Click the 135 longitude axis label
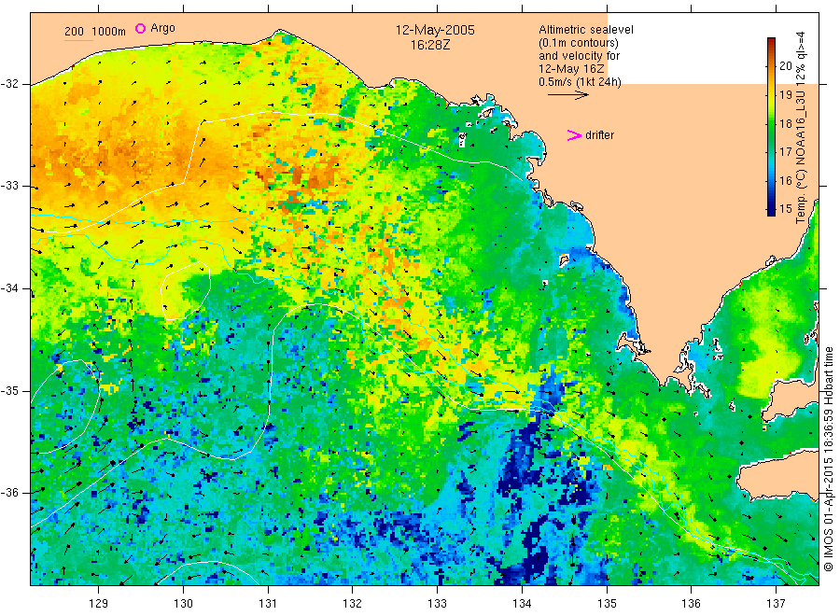 607,604
